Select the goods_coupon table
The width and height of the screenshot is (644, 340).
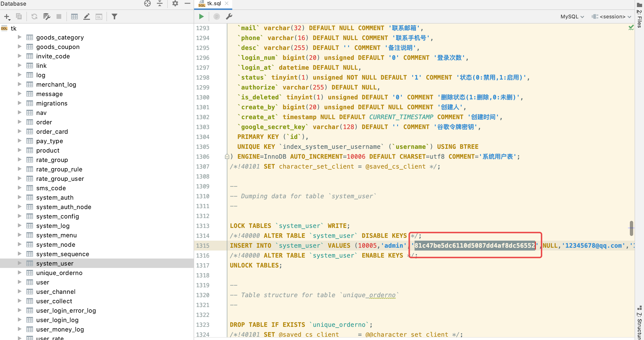[58, 47]
